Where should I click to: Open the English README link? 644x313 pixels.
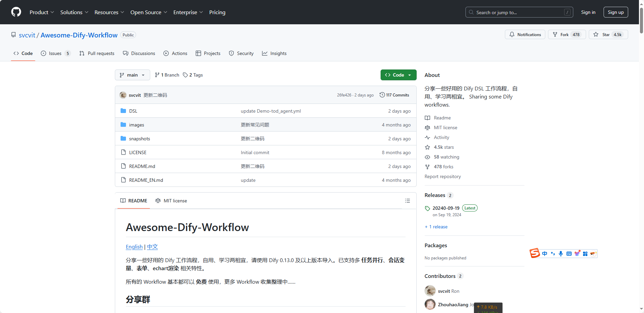134,247
